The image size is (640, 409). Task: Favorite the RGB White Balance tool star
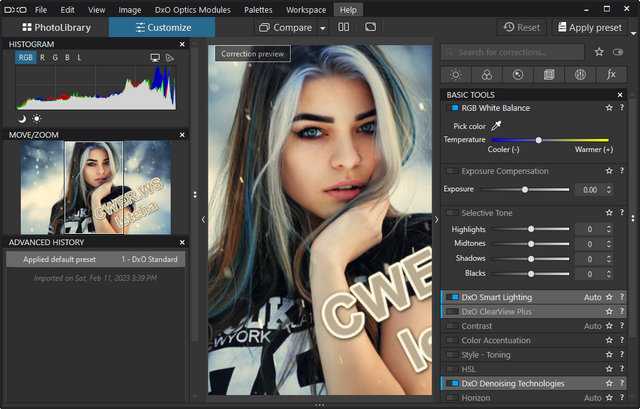pyautogui.click(x=608, y=107)
